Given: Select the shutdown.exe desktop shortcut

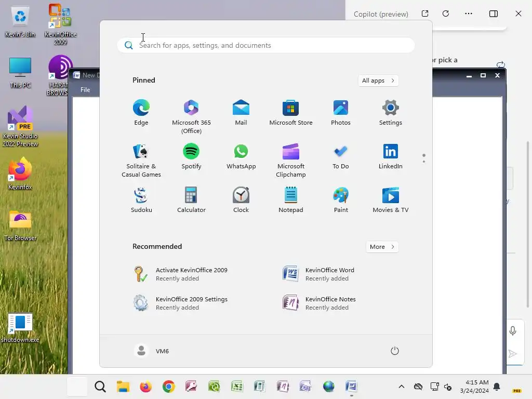Looking at the screenshot, I should 20,328.
